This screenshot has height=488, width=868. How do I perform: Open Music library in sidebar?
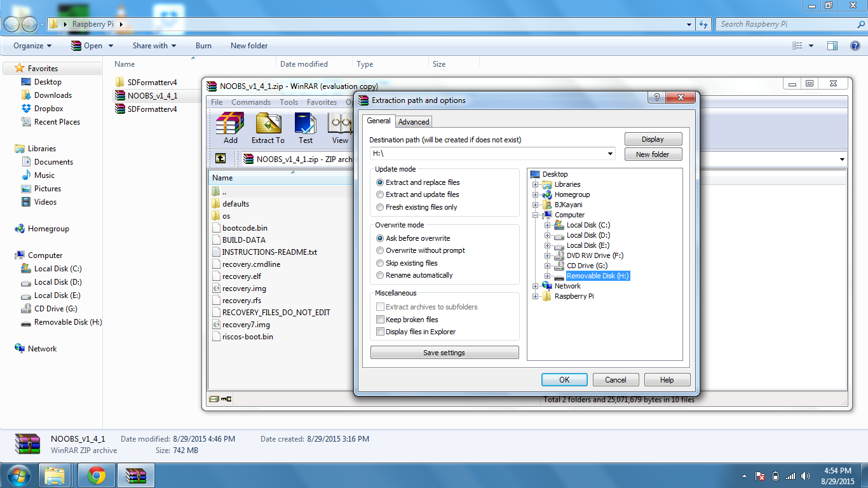[x=44, y=175]
